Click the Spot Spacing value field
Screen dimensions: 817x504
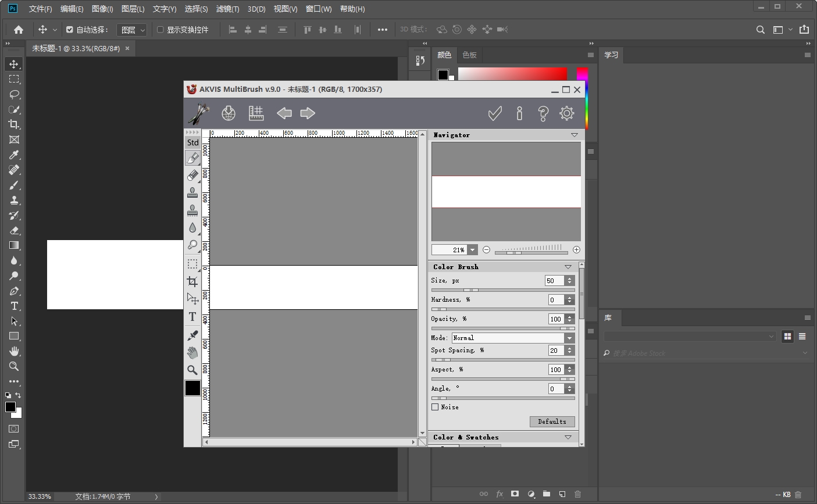[556, 351]
